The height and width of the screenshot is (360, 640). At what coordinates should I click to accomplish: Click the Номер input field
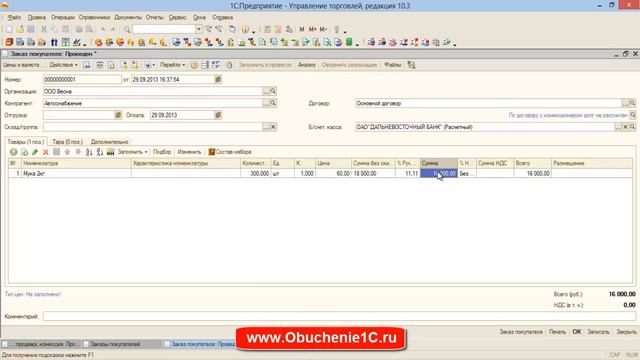[x=82, y=80]
